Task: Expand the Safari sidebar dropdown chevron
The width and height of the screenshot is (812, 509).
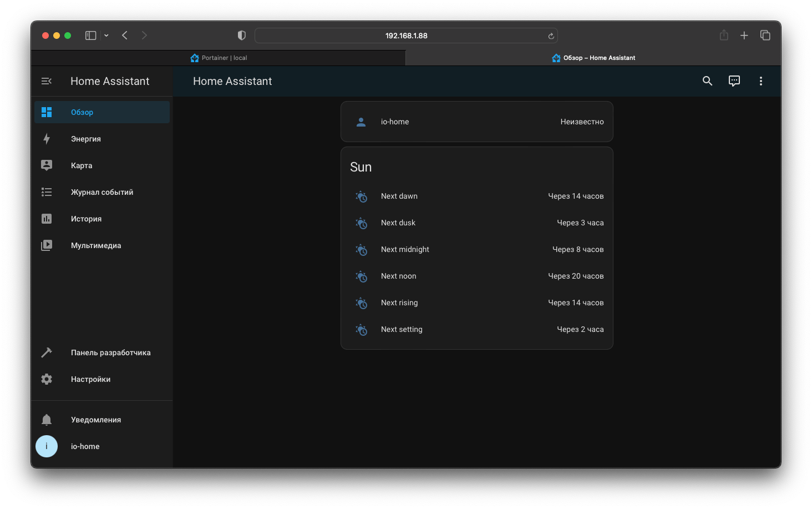Action: tap(106, 36)
